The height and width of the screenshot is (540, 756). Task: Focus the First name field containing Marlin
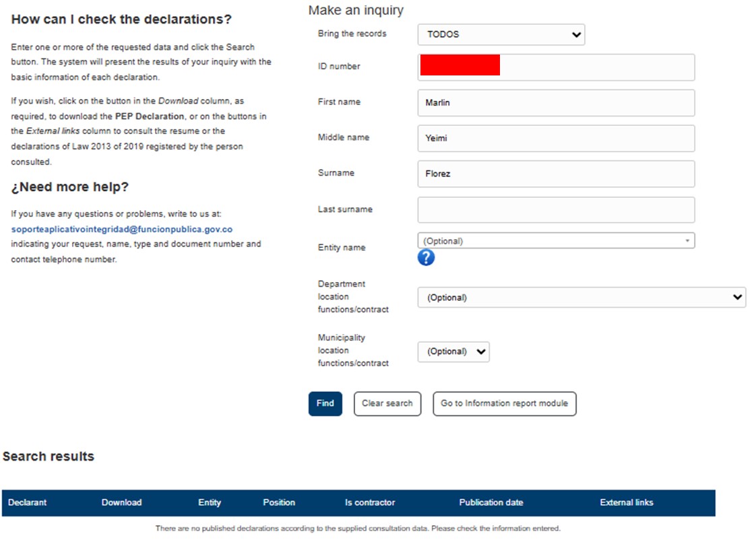tap(555, 103)
